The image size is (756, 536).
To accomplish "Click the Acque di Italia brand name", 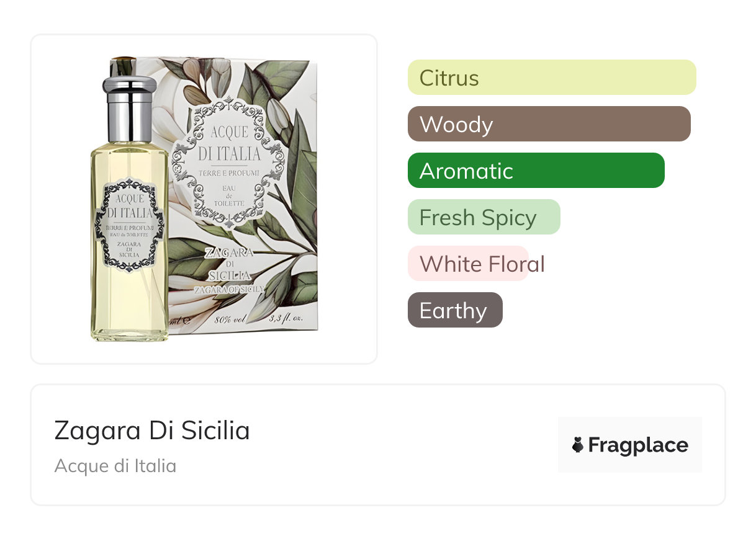I will click(x=115, y=465).
